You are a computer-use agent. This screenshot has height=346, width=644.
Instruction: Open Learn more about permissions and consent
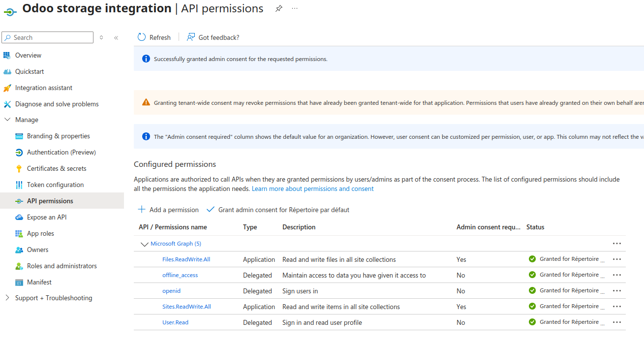point(313,189)
